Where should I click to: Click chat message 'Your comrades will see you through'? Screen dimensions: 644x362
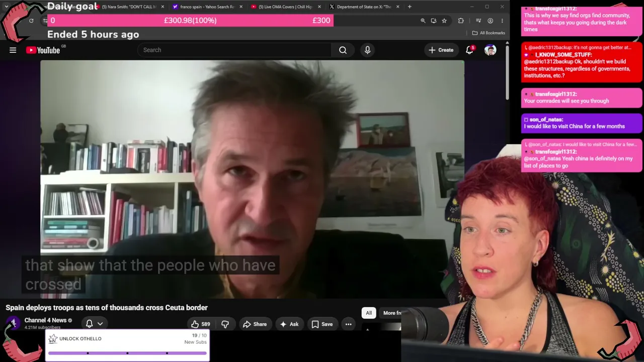coord(566,101)
